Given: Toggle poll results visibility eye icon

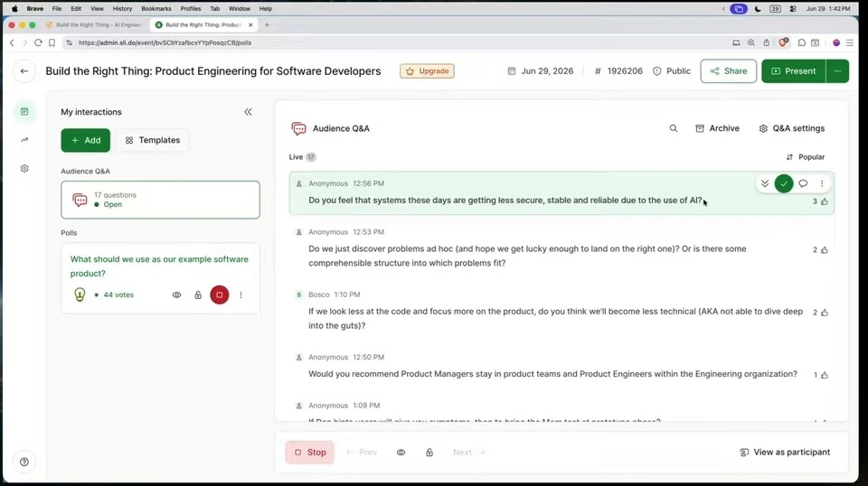Looking at the screenshot, I should point(176,295).
